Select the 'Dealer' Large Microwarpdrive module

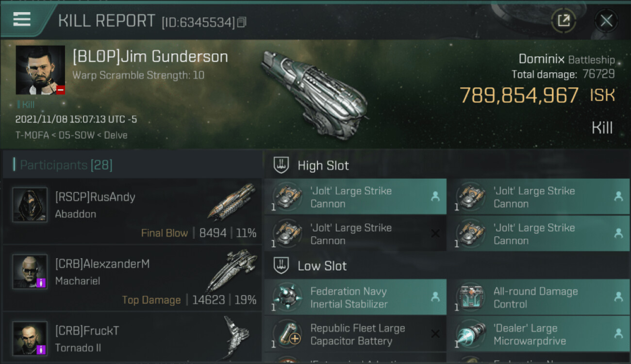pyautogui.click(x=538, y=334)
